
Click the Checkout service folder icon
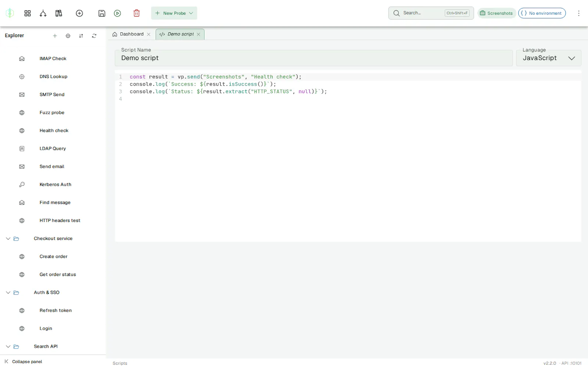coord(16,239)
